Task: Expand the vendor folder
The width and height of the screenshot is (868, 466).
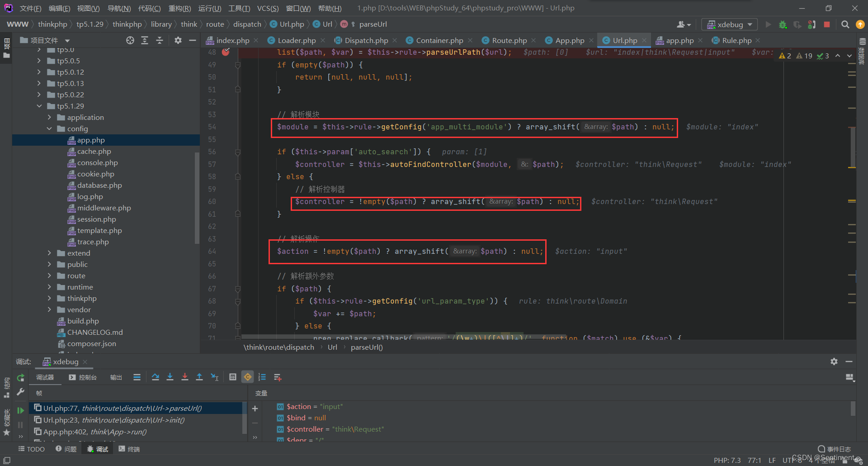Action: pyautogui.click(x=49, y=309)
